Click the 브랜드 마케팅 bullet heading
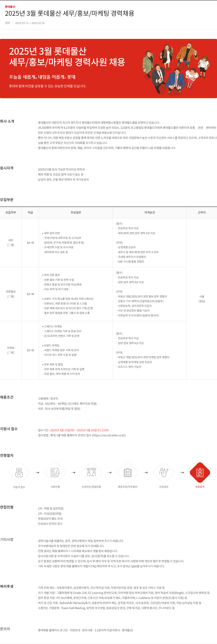The height and width of the screenshot is (644, 217). tap(51, 345)
